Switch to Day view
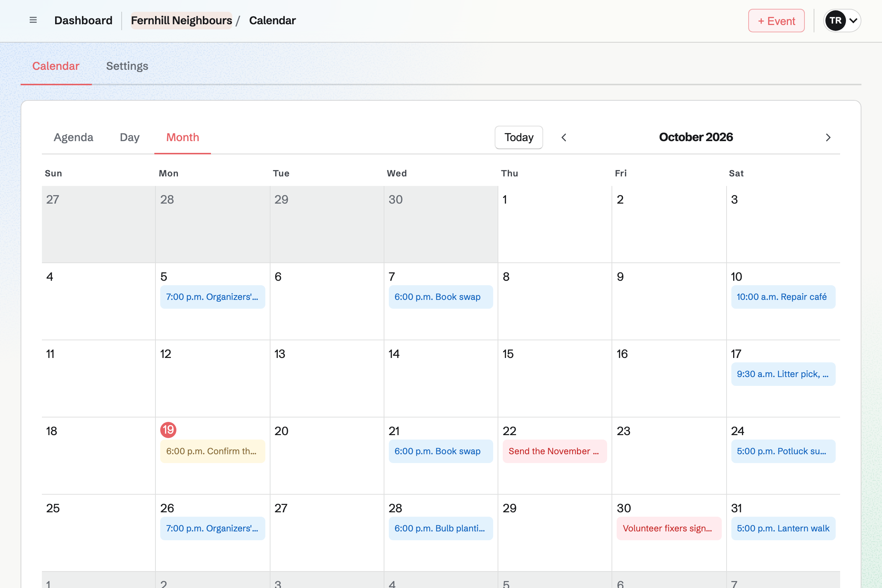Viewport: 882px width, 588px height. point(130,137)
